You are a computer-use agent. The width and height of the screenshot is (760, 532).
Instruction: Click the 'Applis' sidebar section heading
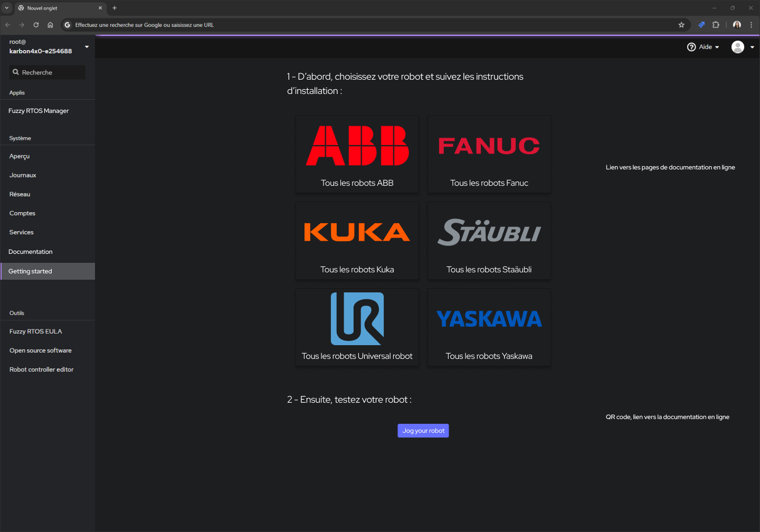(17, 93)
